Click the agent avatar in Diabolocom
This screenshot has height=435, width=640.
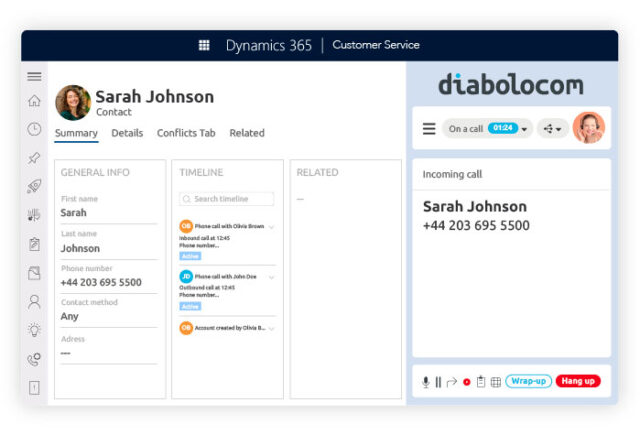tap(589, 128)
